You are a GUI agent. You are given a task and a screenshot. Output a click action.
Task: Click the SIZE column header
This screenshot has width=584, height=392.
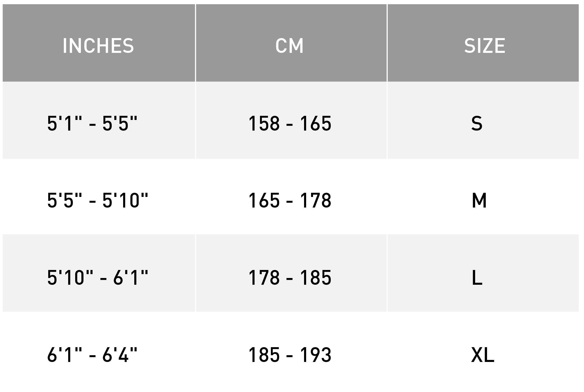pos(483,43)
